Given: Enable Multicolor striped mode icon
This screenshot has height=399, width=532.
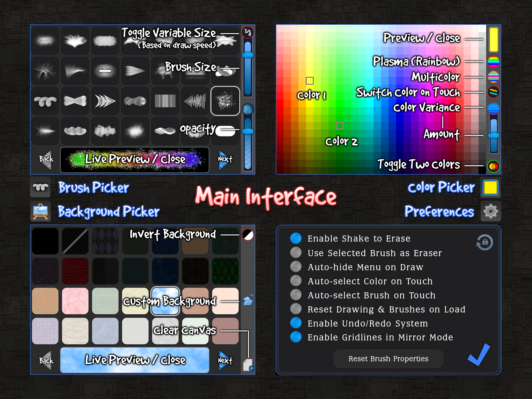Looking at the screenshot, I should [493, 77].
